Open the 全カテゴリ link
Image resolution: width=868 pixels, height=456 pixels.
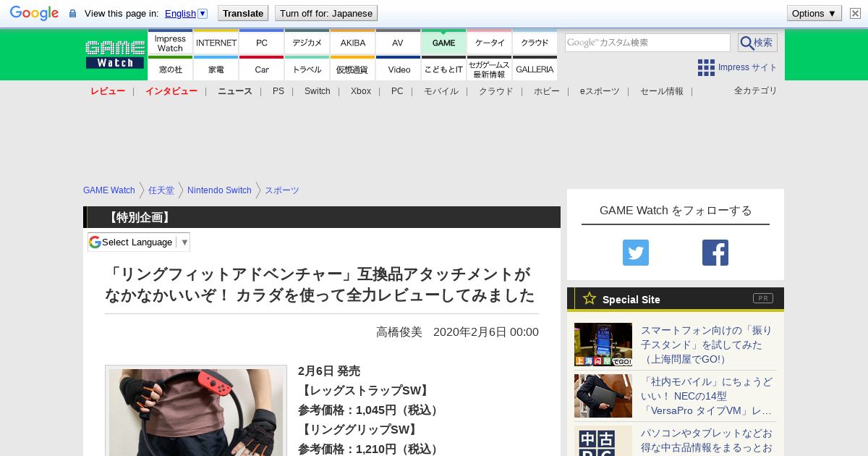[x=756, y=90]
